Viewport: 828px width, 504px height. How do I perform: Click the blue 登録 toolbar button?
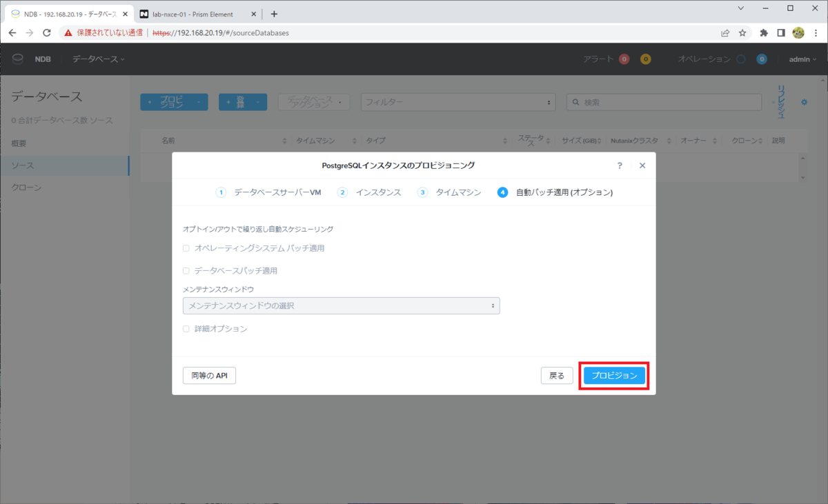point(243,102)
